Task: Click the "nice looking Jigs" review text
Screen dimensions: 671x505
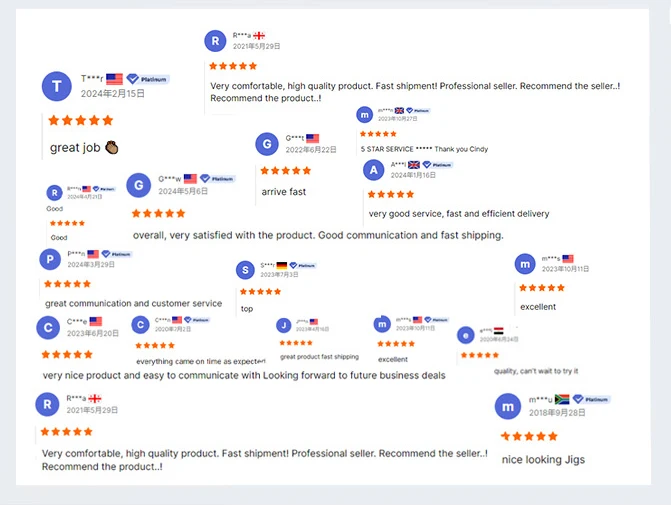Action: pyautogui.click(x=543, y=459)
